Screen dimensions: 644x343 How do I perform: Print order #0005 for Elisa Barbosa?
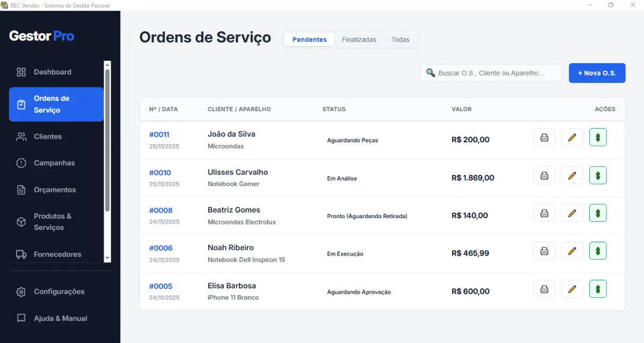click(x=544, y=289)
